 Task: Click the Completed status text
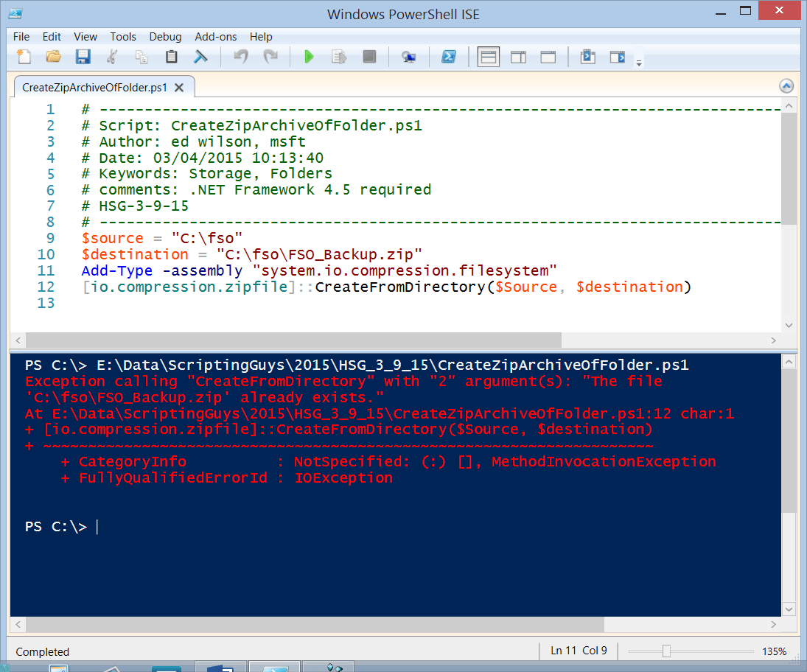click(x=42, y=652)
